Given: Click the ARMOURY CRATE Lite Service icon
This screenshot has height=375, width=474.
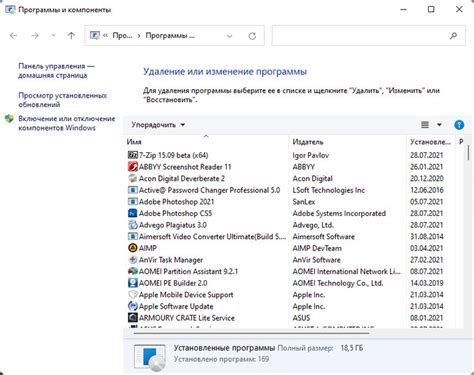Looking at the screenshot, I should coord(133,318).
